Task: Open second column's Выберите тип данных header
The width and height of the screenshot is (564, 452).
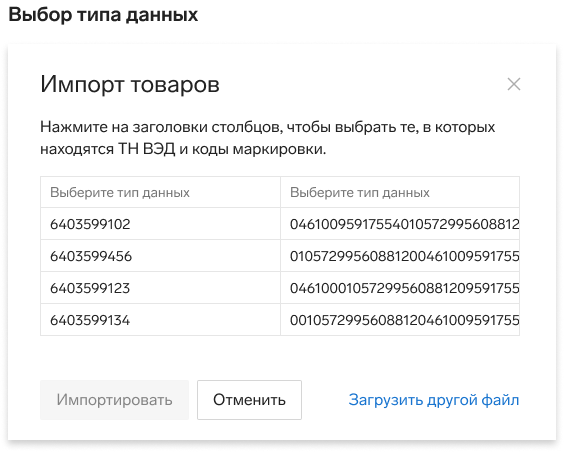Action: pos(400,192)
